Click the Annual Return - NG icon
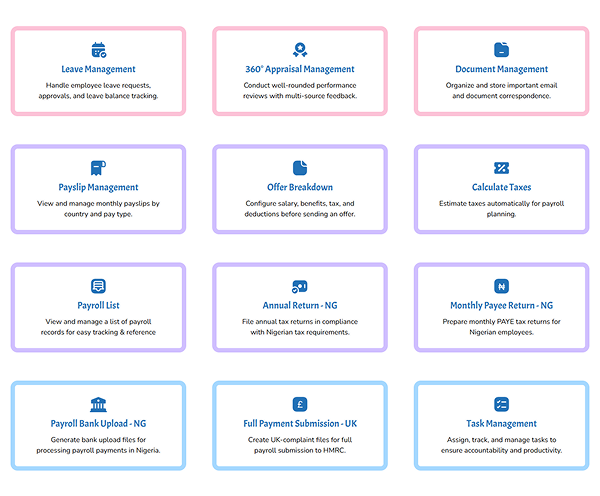 point(300,286)
